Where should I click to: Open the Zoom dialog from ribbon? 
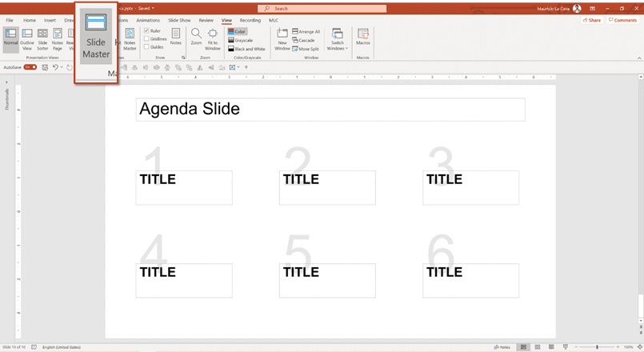[x=196, y=37]
